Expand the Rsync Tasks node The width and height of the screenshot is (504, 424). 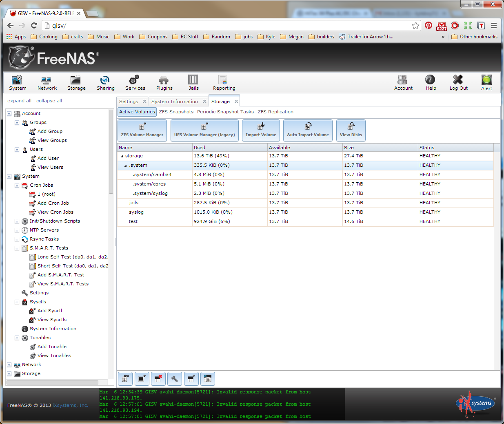[x=17, y=239]
